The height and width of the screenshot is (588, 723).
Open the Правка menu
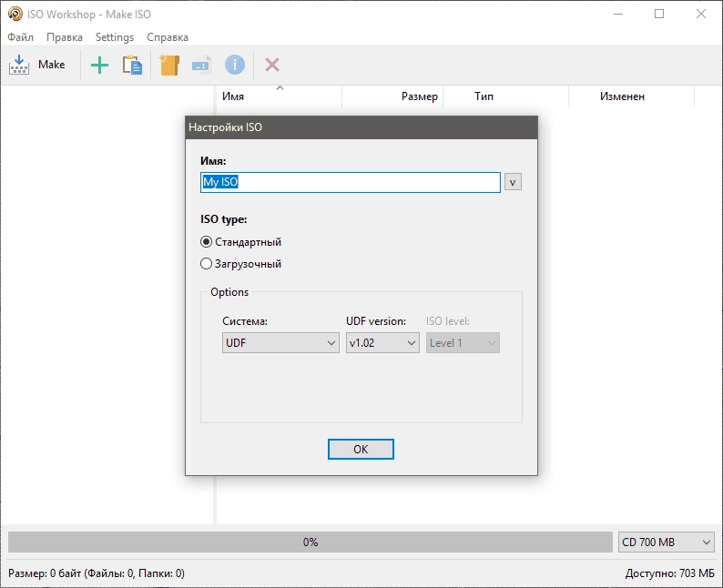pyautogui.click(x=65, y=37)
